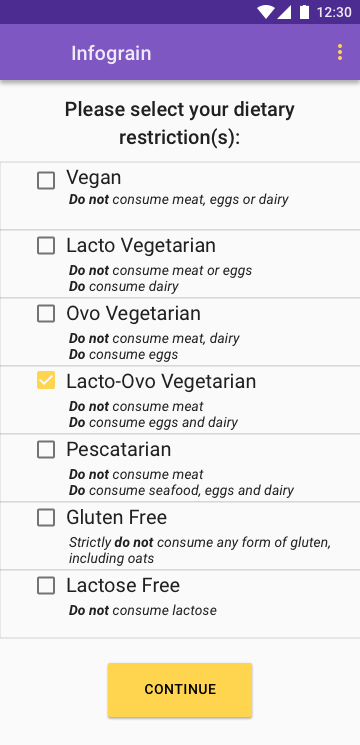Enable the Lacto Vegetarian checkbox
The height and width of the screenshot is (745, 360).
[46, 246]
